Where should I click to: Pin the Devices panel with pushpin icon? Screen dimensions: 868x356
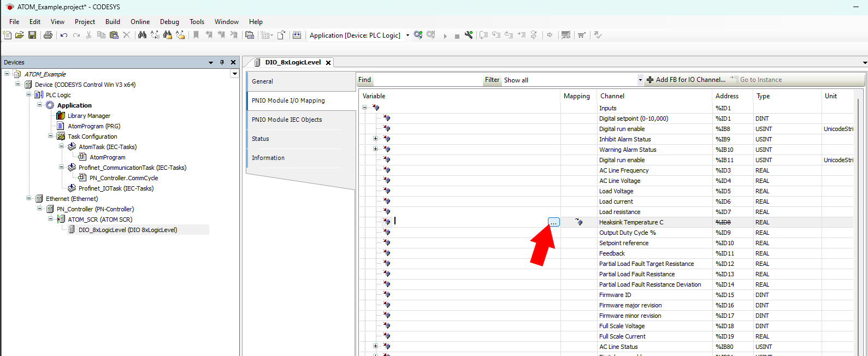(222, 62)
